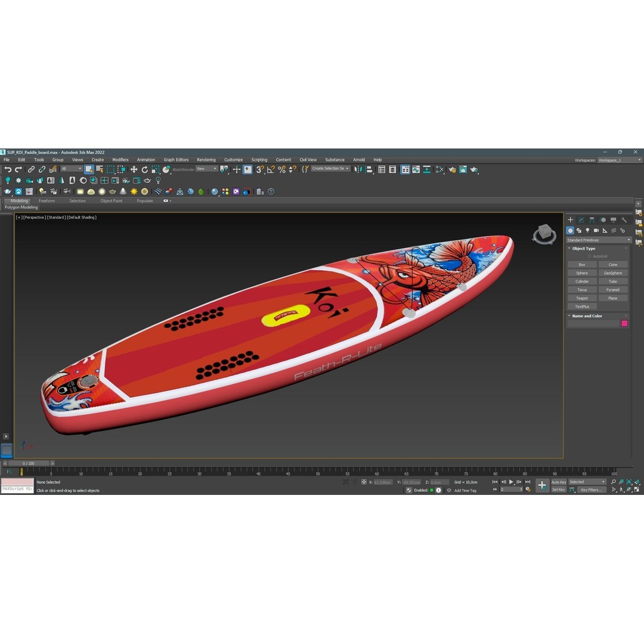
Task: Open the selection filter All dropdown
Action: (x=72, y=169)
